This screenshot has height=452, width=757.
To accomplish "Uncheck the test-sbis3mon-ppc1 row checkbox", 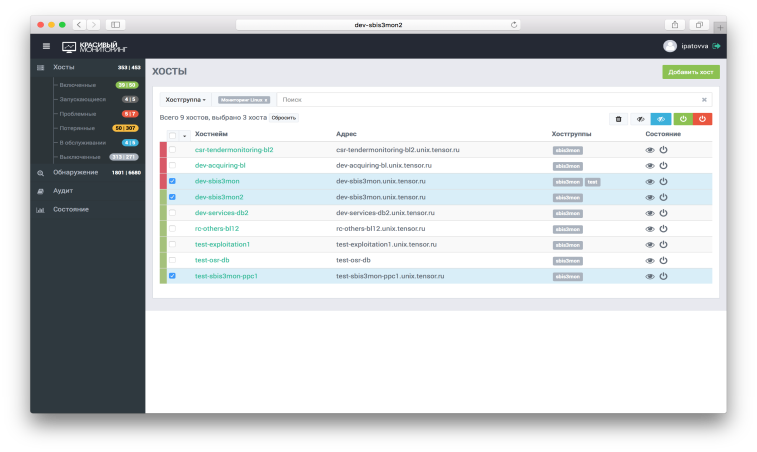I will (172, 276).
